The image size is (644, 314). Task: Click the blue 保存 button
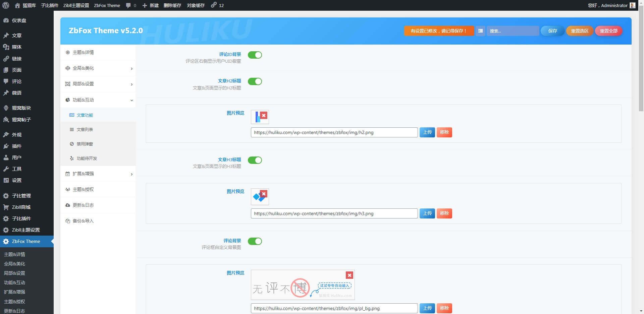pos(552,31)
